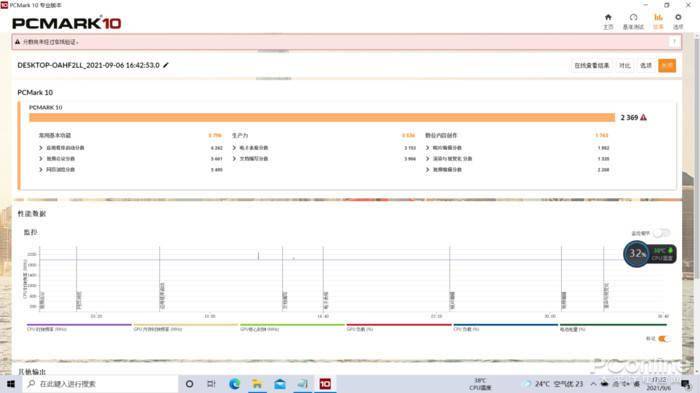This screenshot has width=700, height=393.
Task: Dismiss the pink warning banner
Action: (x=674, y=42)
